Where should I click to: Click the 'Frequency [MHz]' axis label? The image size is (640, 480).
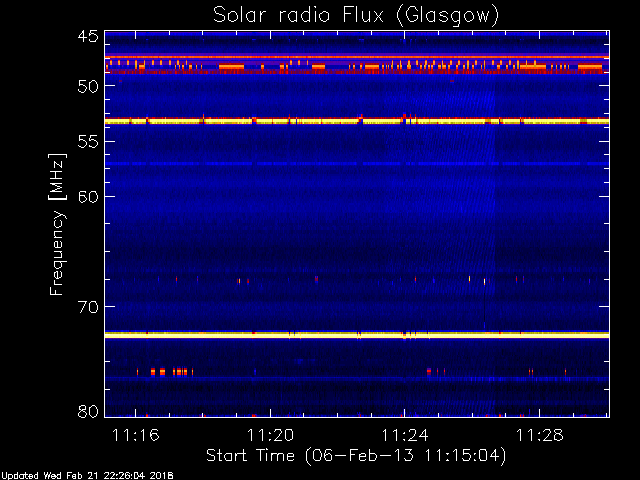click(x=57, y=224)
